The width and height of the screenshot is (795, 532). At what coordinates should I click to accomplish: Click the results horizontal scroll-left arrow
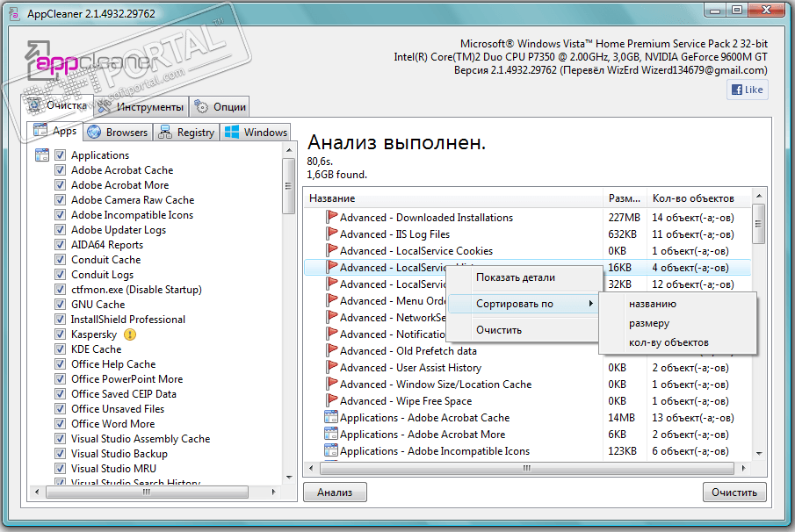coord(311,468)
